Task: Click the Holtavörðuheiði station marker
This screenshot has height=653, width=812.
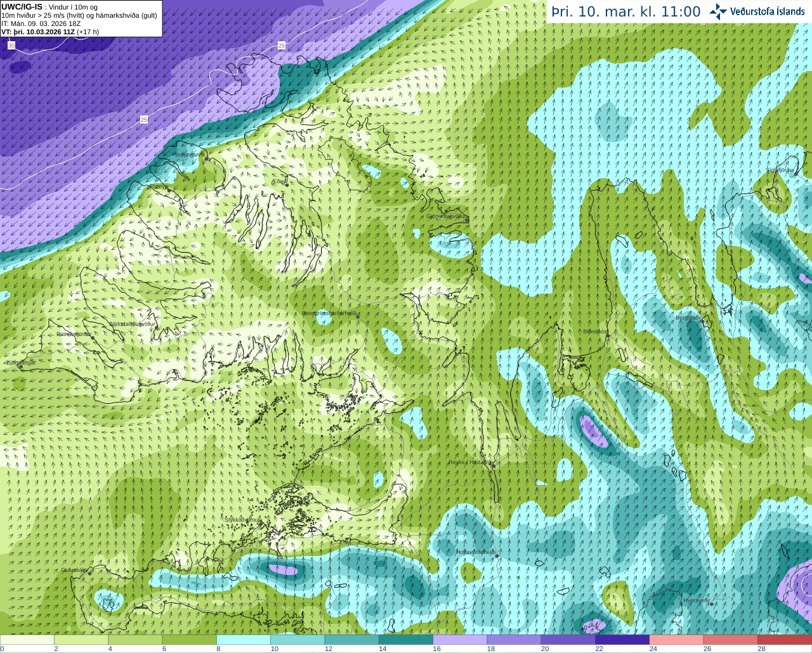Action: 497,557
